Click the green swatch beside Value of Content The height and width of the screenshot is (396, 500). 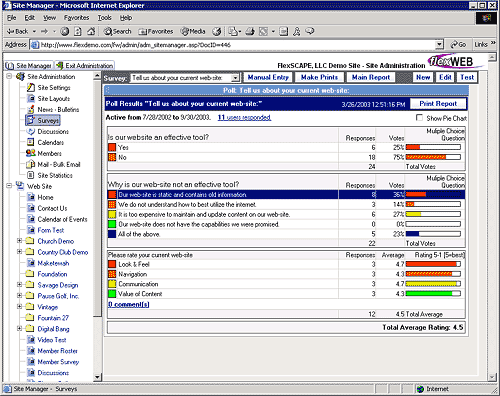pos(112,294)
